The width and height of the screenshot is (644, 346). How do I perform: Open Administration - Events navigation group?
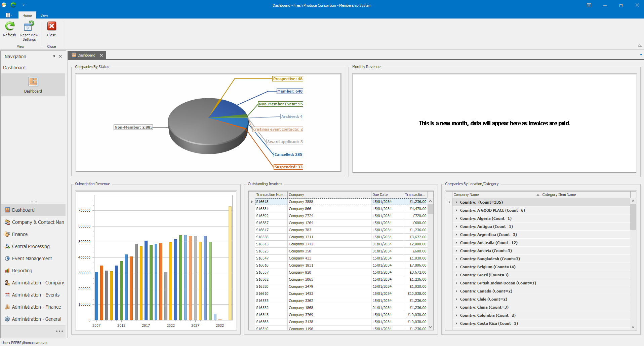point(33,295)
